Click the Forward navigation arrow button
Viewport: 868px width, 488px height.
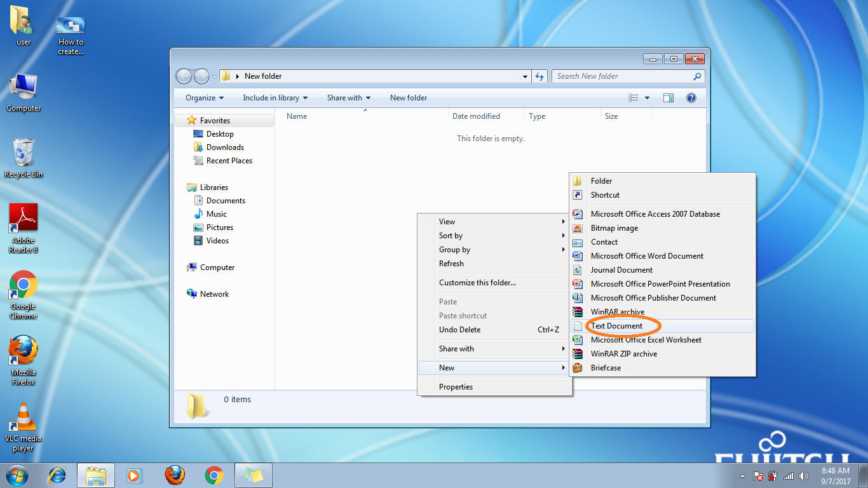201,76
